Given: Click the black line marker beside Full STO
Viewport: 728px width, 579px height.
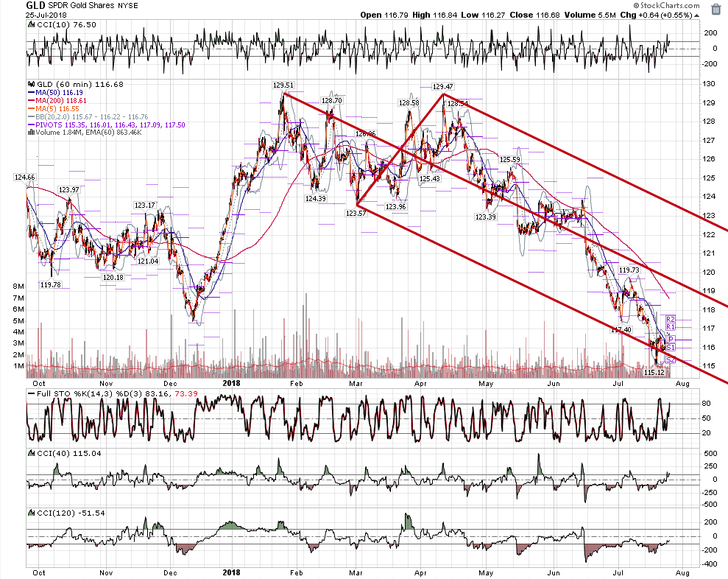Looking at the screenshot, I should click(31, 393).
